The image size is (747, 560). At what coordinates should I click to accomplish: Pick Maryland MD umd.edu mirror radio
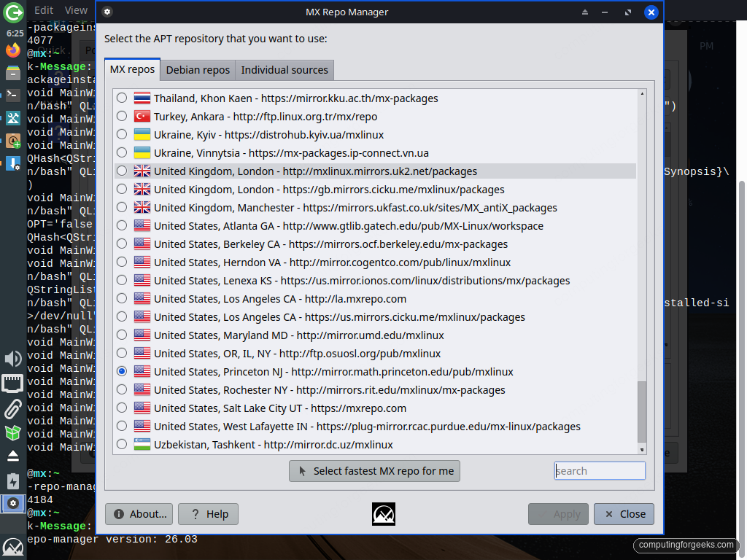(122, 335)
